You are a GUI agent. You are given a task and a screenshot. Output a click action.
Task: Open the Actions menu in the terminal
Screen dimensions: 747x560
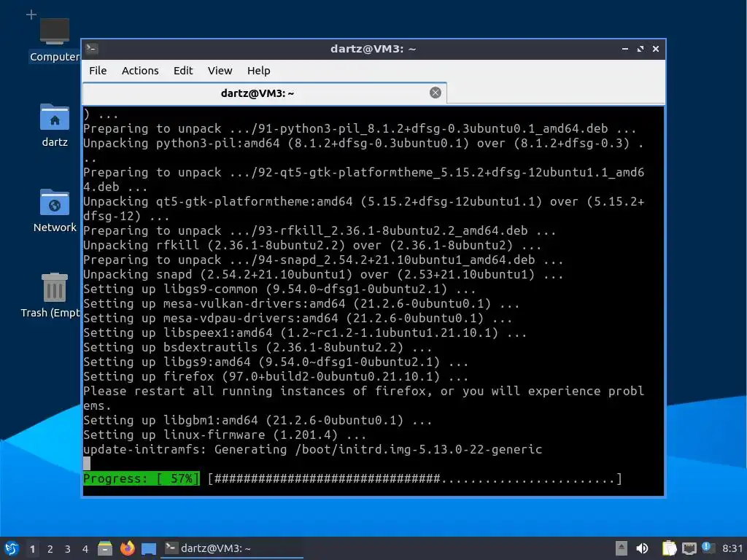(140, 71)
